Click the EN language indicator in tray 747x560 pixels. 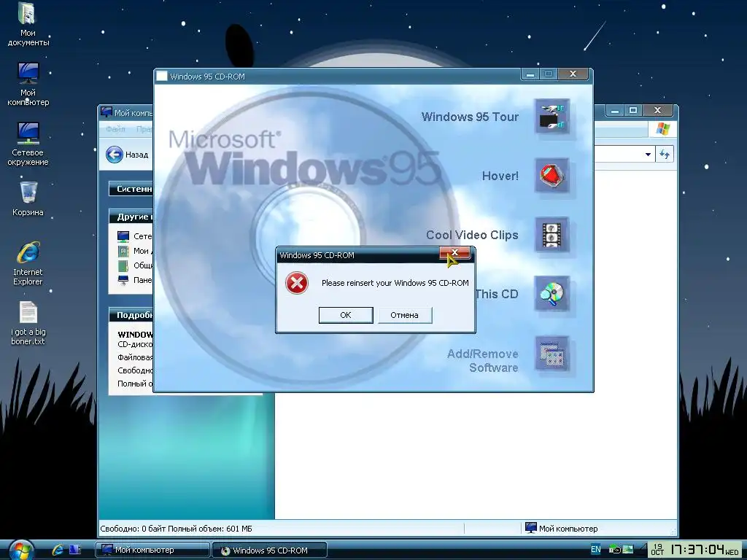point(595,549)
